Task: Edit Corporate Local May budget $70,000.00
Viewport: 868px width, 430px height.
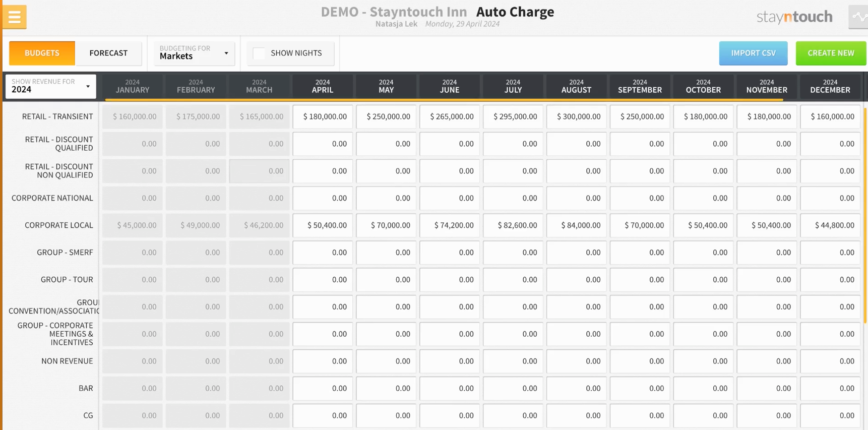Action: click(386, 225)
